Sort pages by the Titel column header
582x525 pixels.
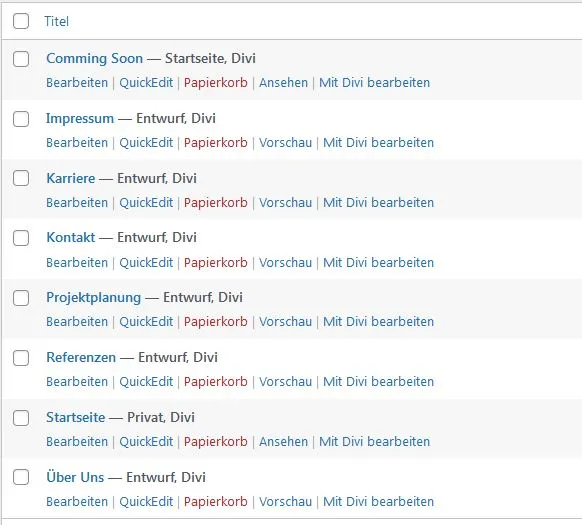(56, 21)
